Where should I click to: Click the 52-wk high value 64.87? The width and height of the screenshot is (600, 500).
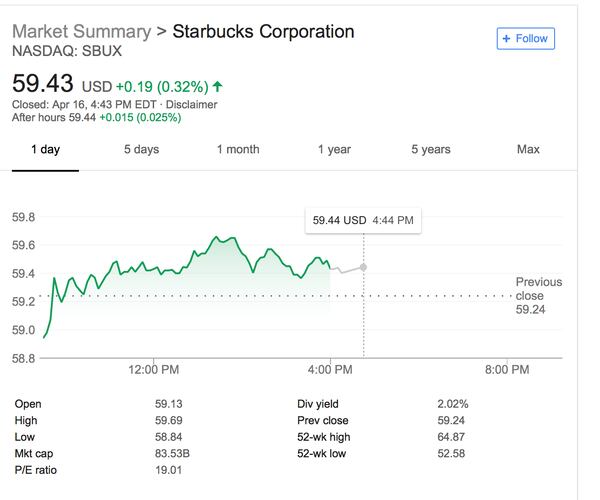point(452,437)
